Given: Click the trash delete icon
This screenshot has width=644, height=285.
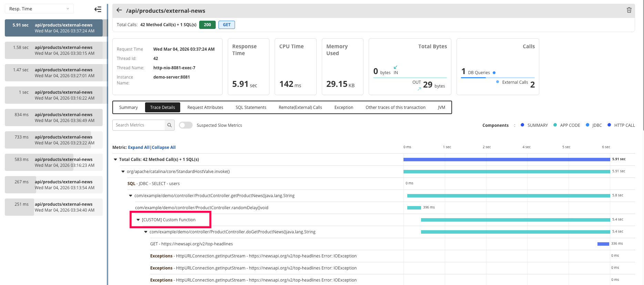Looking at the screenshot, I should (x=629, y=10).
